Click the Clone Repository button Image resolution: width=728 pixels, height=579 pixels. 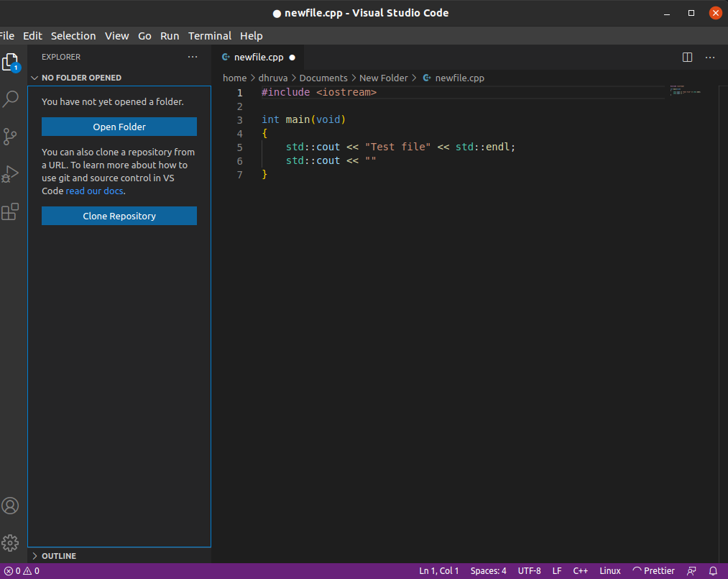coord(119,216)
